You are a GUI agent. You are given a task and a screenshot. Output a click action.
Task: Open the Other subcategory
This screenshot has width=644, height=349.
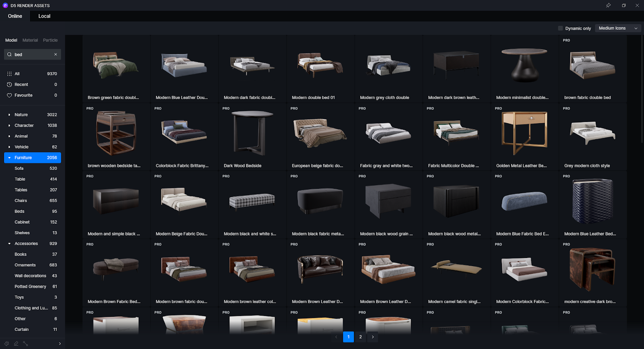[32, 319]
